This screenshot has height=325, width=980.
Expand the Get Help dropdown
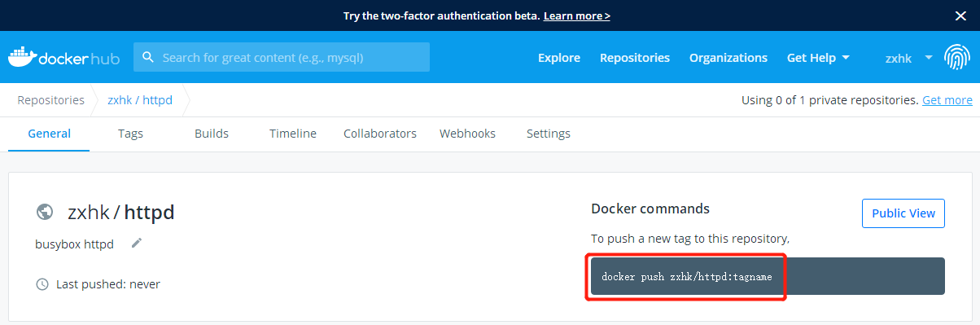818,58
